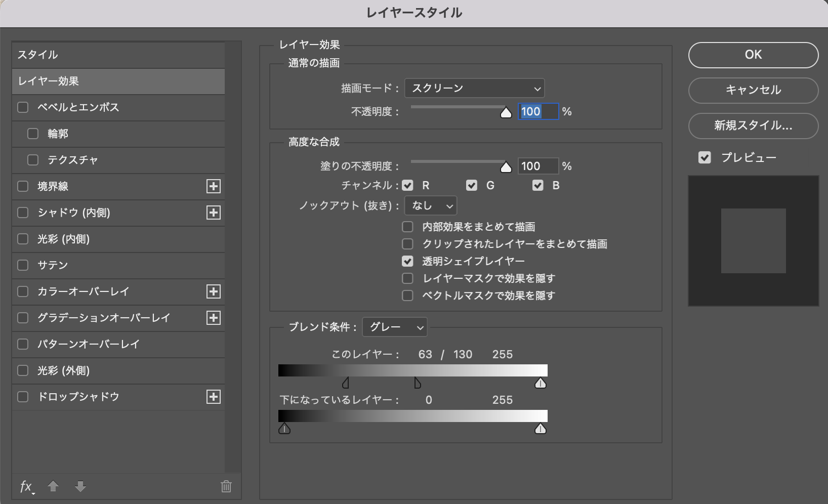
Task: Click the plus icon beside ドロップシャドウ
Action: [x=214, y=397]
